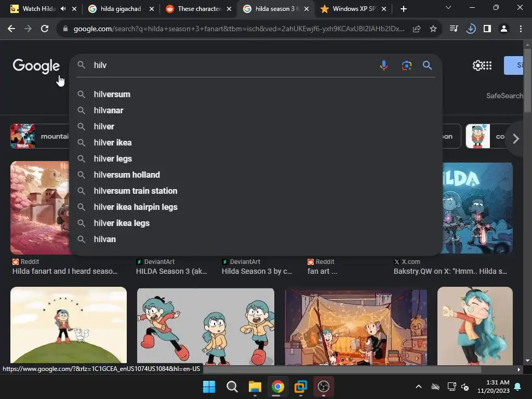Click the address bar URL
The image size is (532, 399).
pos(239,29)
